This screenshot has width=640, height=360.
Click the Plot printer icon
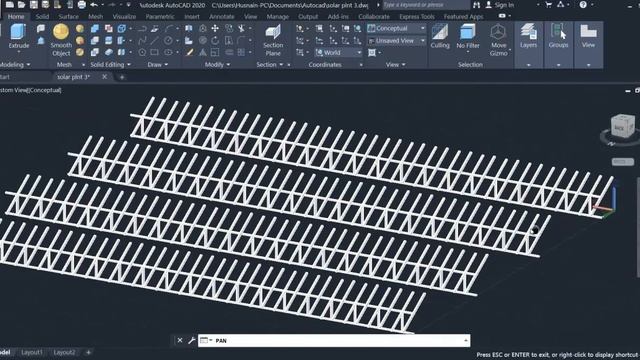click(82, 5)
